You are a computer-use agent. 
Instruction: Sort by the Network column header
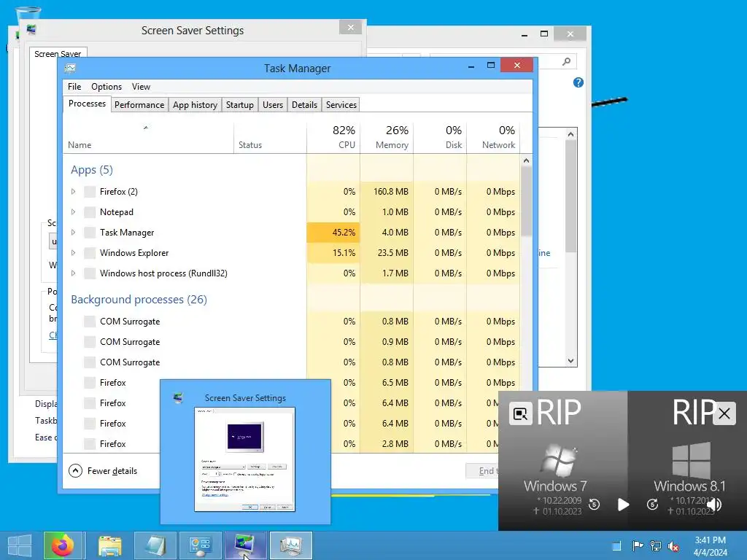(494, 138)
